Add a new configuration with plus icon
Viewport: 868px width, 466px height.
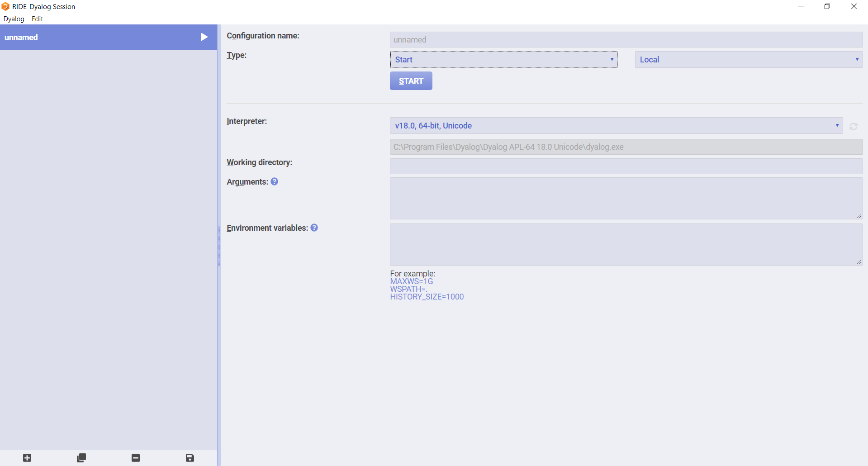tap(27, 458)
